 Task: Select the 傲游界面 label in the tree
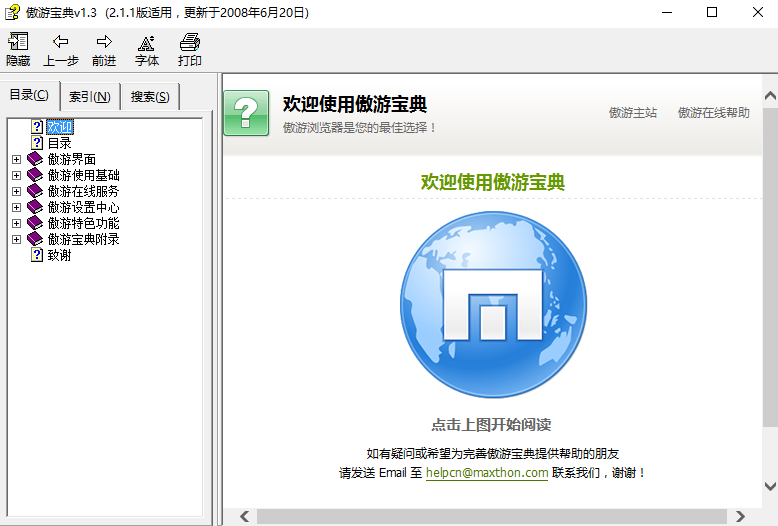(x=72, y=159)
